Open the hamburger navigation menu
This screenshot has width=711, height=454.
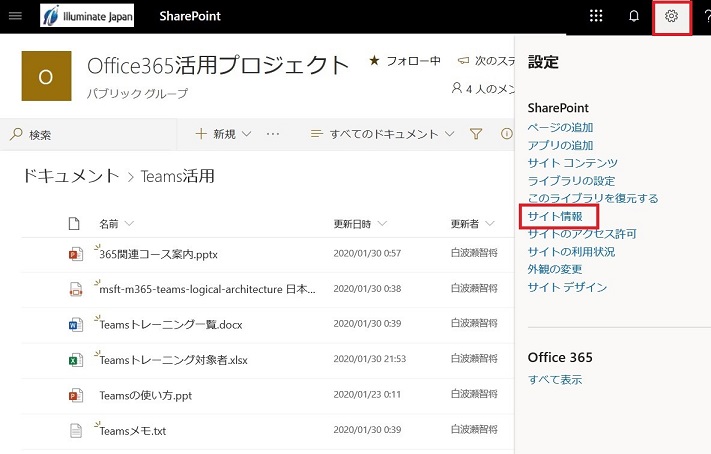click(15, 17)
